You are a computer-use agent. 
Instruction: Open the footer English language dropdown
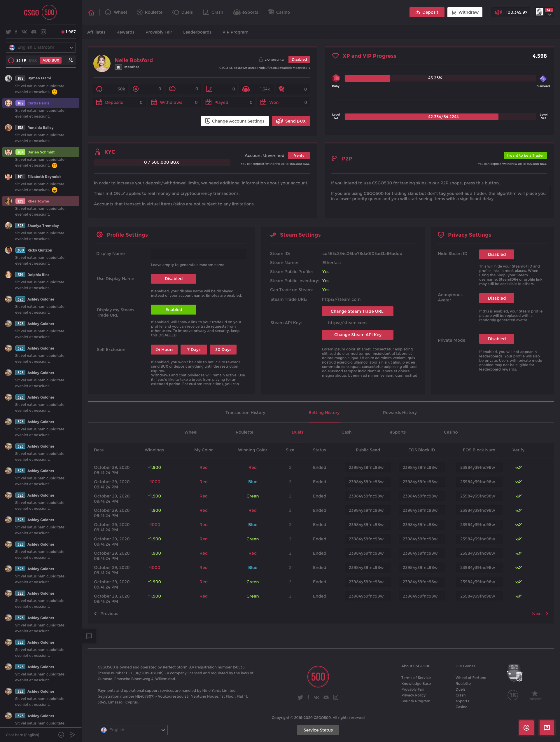(132, 729)
